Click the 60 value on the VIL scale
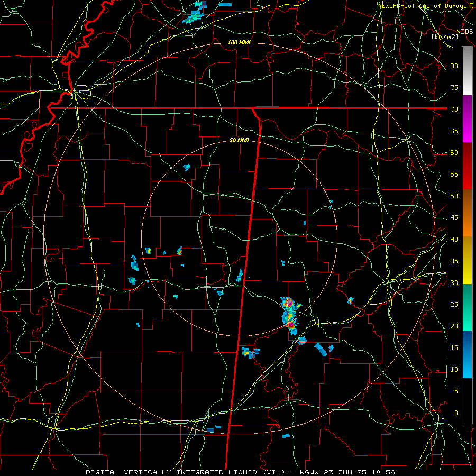This screenshot has width=476, height=476. (454, 152)
